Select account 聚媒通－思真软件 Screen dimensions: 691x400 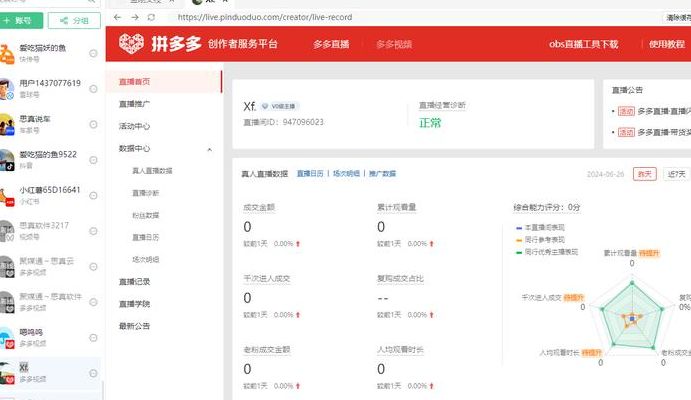(x=50, y=302)
